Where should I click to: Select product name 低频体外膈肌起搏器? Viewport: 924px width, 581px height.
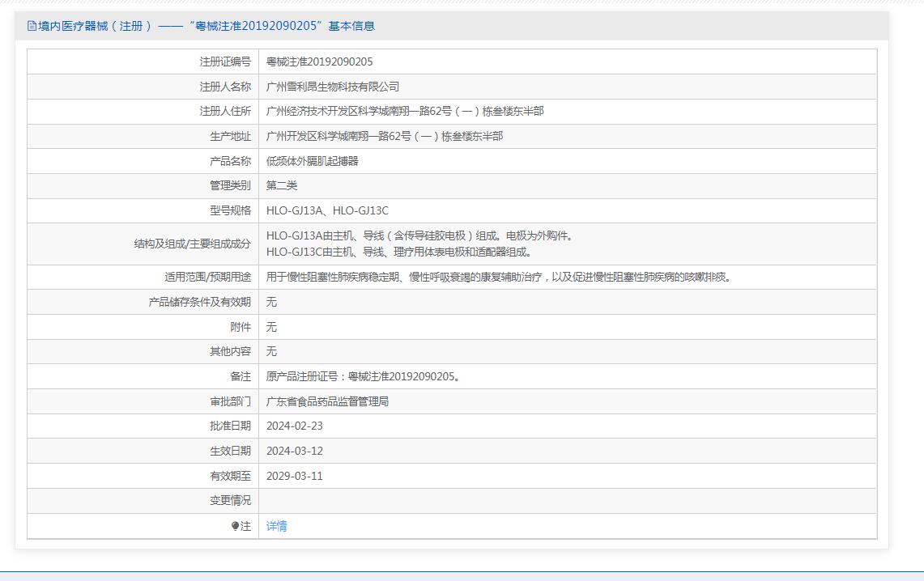pyautogui.click(x=312, y=161)
